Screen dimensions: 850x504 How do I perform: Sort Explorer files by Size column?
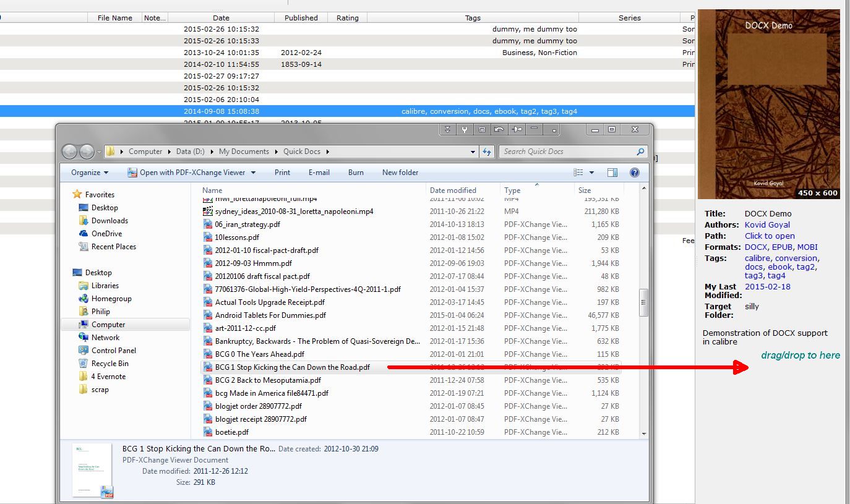(x=598, y=190)
